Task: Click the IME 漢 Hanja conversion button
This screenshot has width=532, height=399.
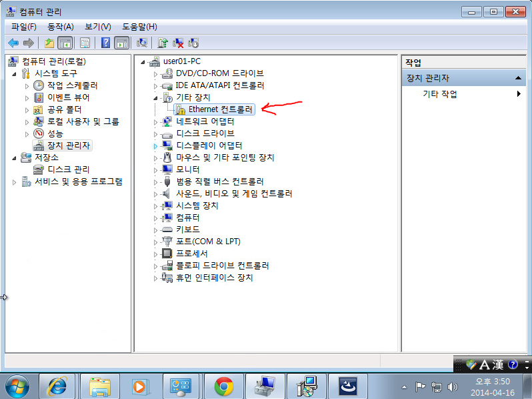Action: [x=498, y=365]
